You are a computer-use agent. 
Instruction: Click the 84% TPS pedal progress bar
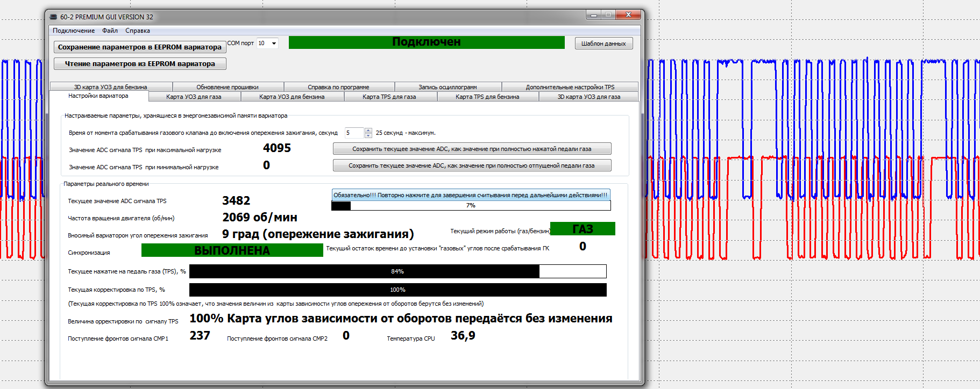pos(397,271)
